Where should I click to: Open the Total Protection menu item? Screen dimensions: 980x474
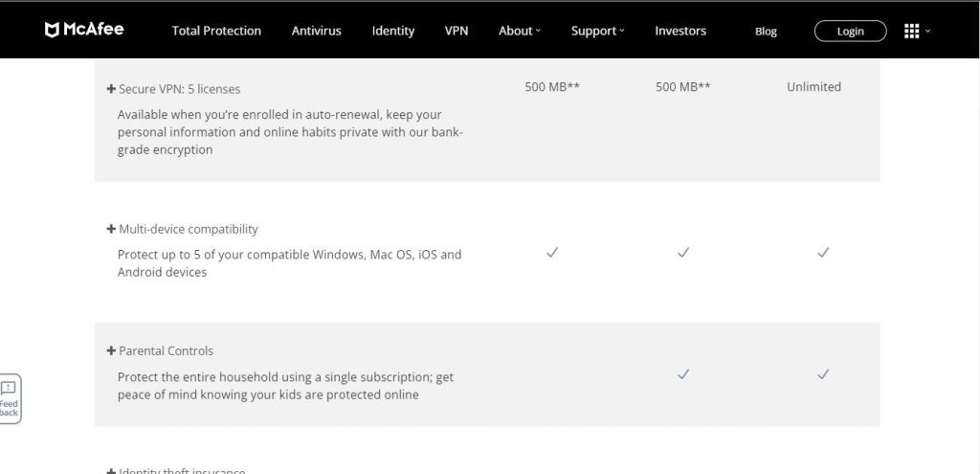pos(216,31)
